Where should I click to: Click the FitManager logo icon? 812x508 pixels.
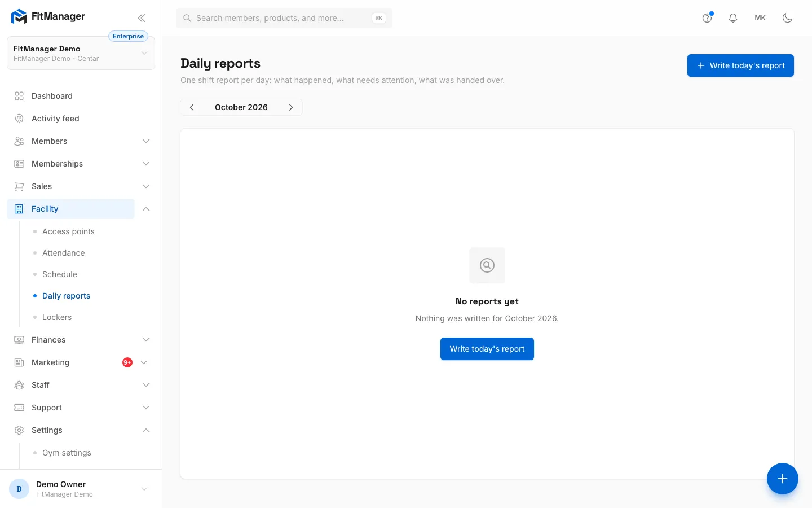tap(19, 17)
